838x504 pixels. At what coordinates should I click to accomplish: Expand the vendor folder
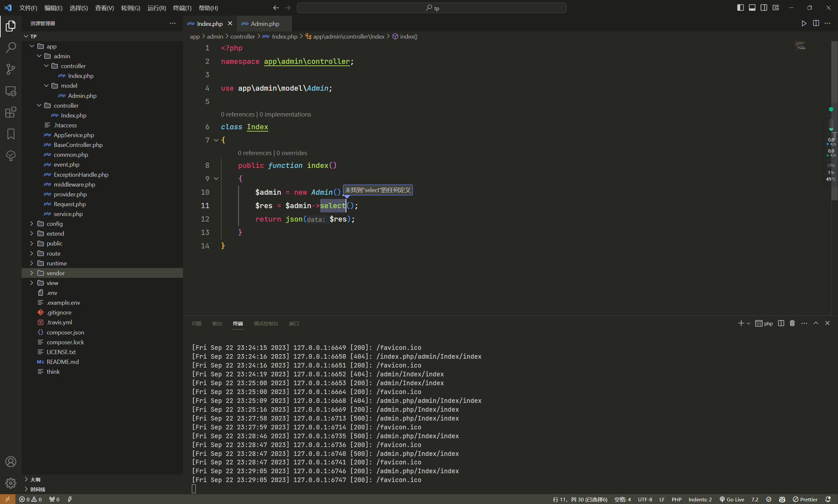point(55,273)
